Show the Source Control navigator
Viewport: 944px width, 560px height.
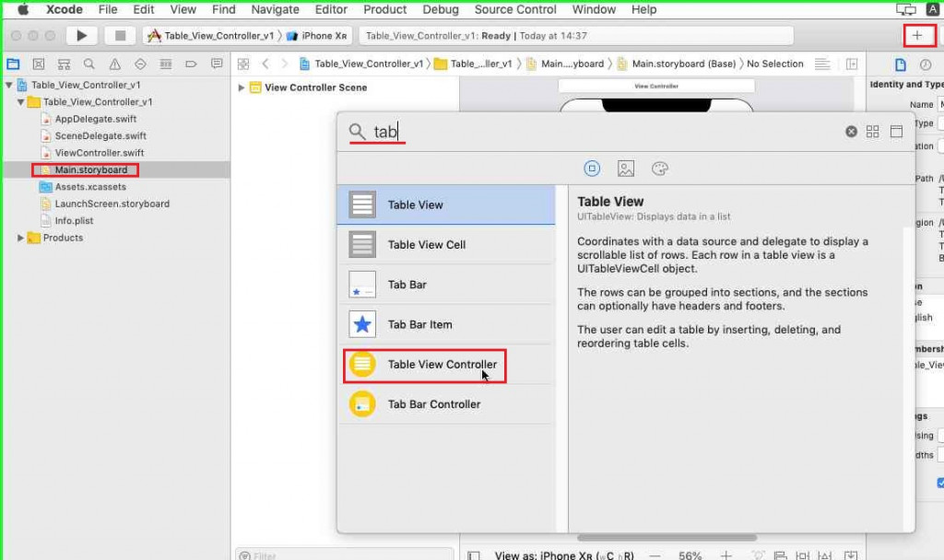(x=39, y=64)
